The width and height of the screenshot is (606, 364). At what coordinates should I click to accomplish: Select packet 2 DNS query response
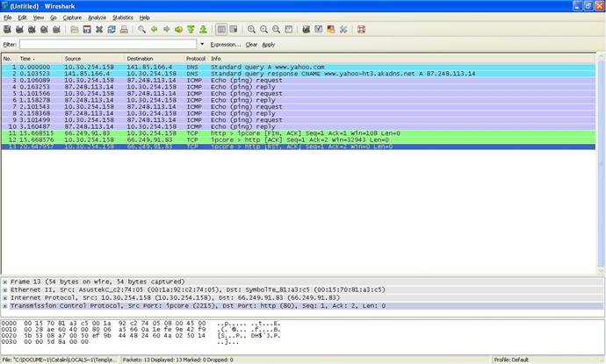pos(298,74)
